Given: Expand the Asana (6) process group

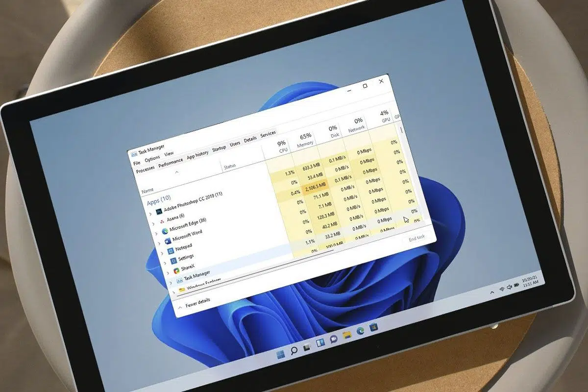Looking at the screenshot, I should (153, 224).
